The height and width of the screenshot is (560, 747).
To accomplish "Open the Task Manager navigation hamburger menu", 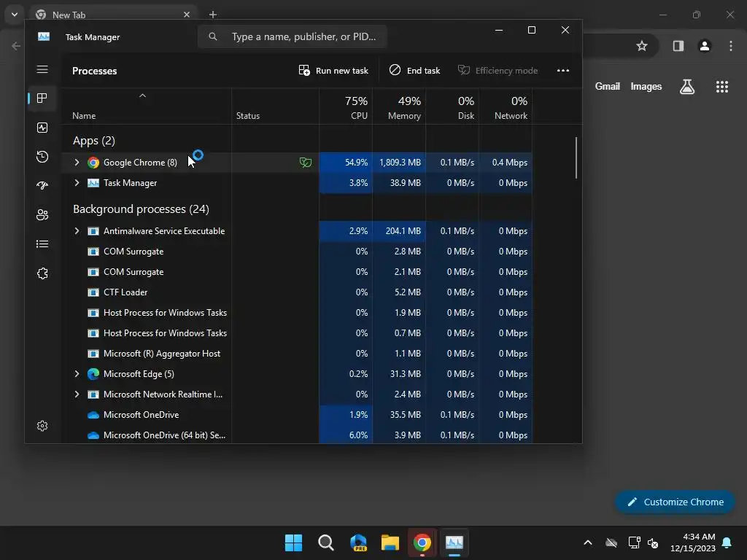I will click(42, 69).
